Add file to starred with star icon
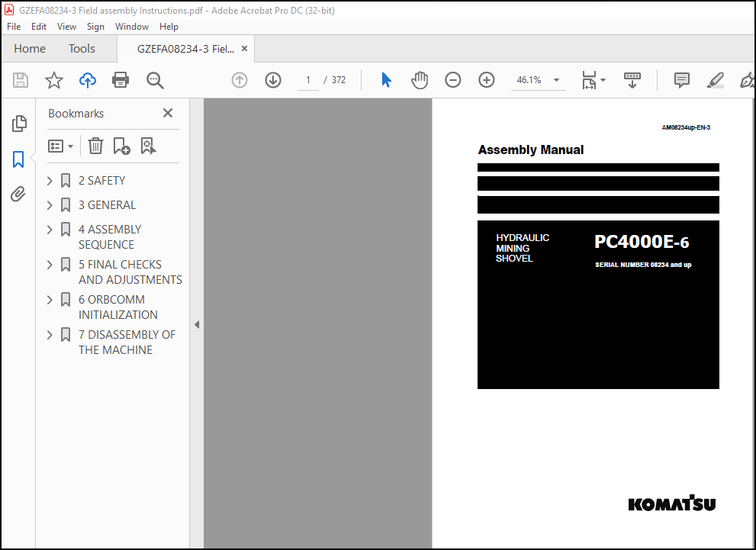 tap(54, 80)
